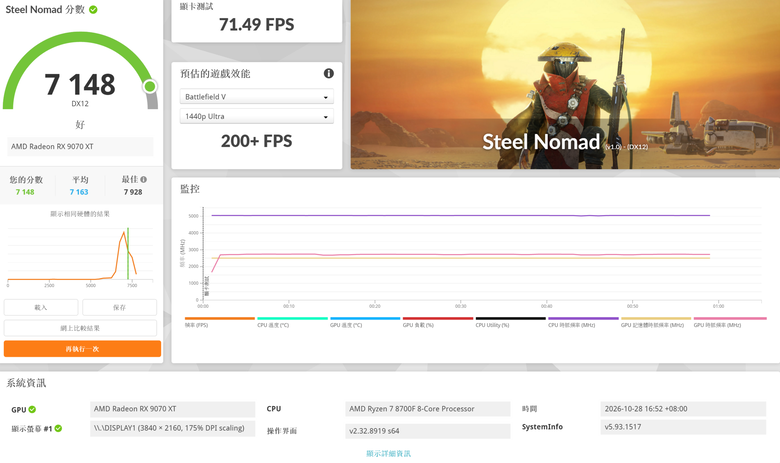Open the Battlefield V game dropdown
780x463 pixels.
(257, 96)
